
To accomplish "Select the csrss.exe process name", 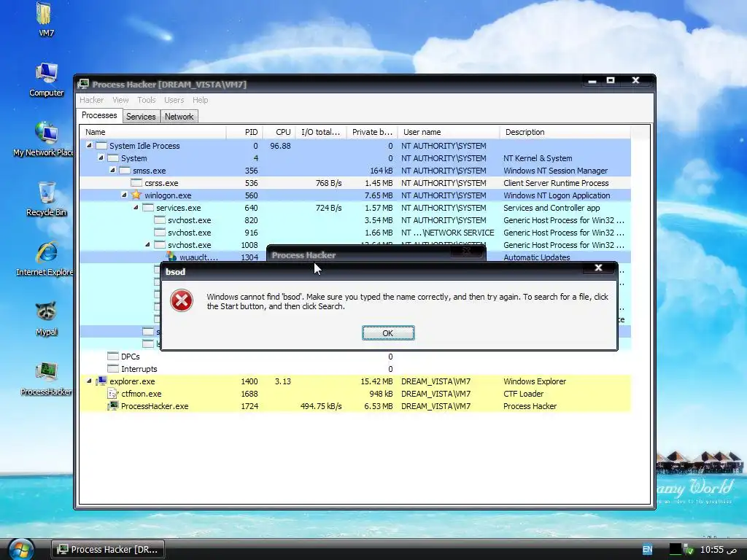I will point(161,183).
